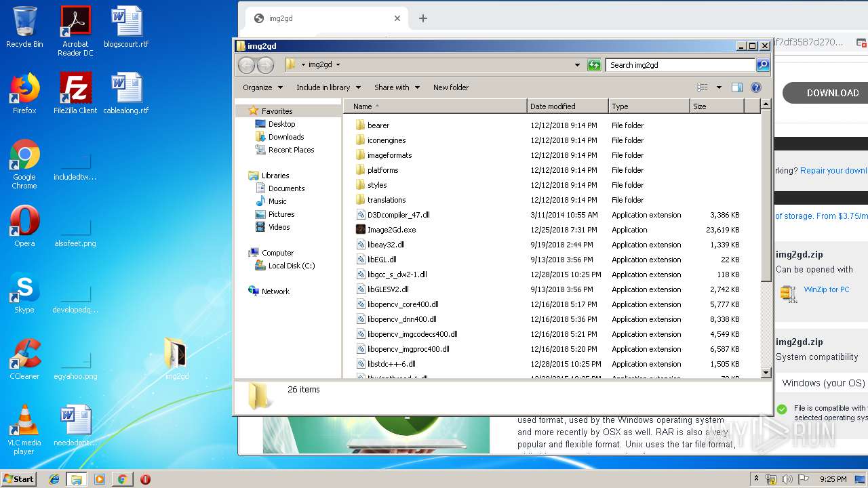The width and height of the screenshot is (868, 488).
Task: Sort files by Name column
Action: [x=435, y=106]
